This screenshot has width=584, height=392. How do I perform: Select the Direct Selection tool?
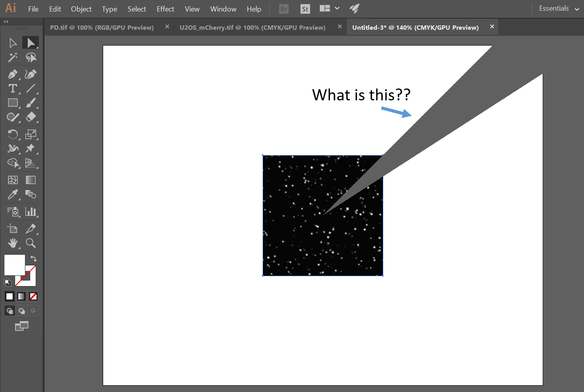pyautogui.click(x=31, y=42)
